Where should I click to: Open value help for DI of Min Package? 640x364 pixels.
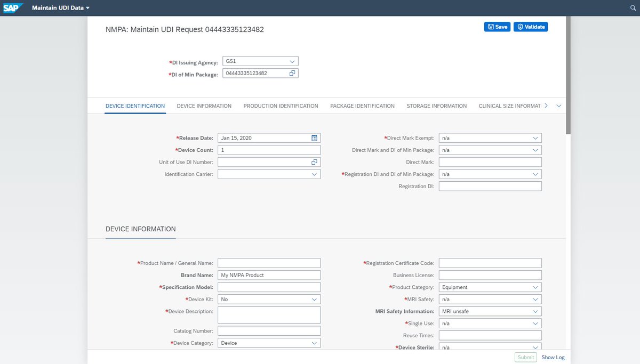coord(292,73)
